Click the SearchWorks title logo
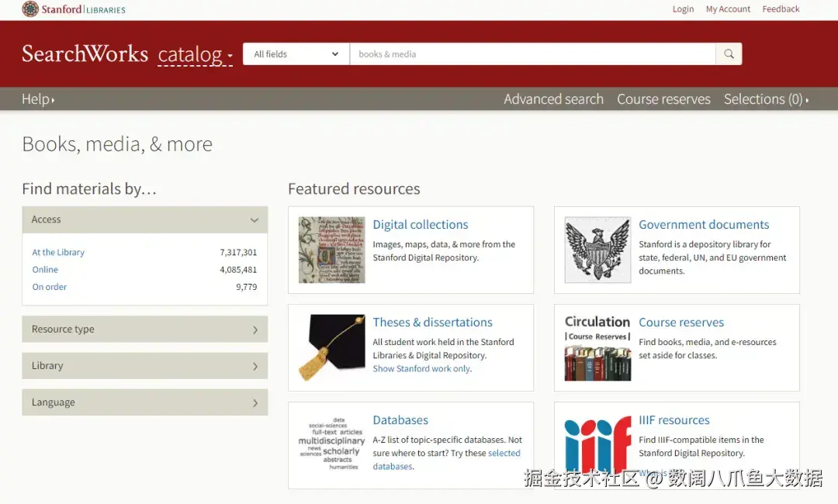838x504 pixels. click(85, 54)
